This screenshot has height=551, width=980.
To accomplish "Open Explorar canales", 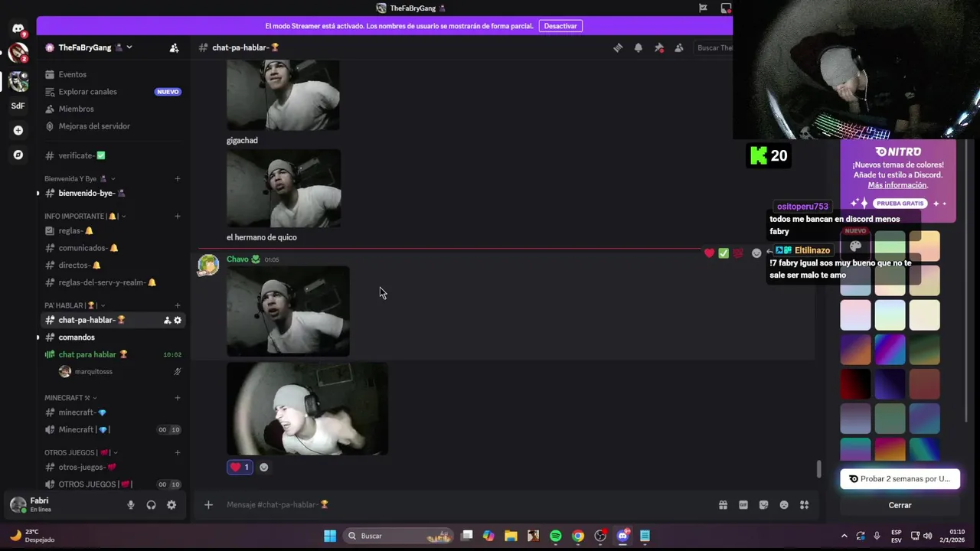I will [x=113, y=92].
